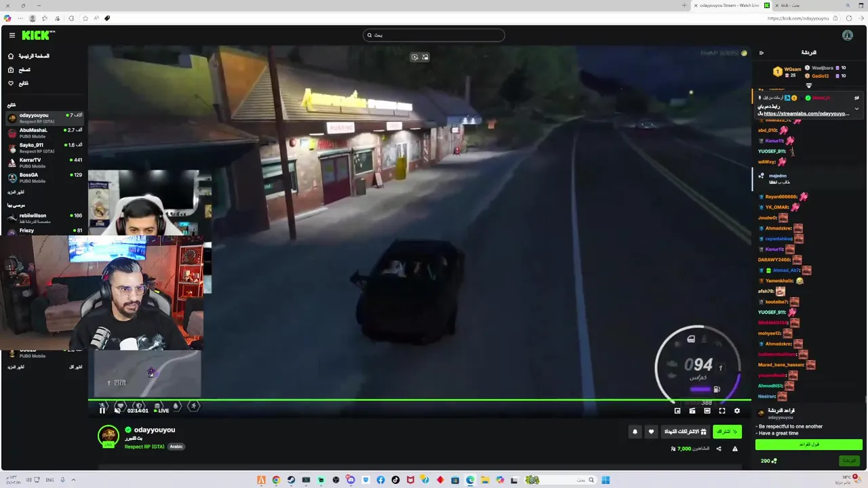Open the streamlabs pinned link
The image size is (868, 488).
coord(806,114)
